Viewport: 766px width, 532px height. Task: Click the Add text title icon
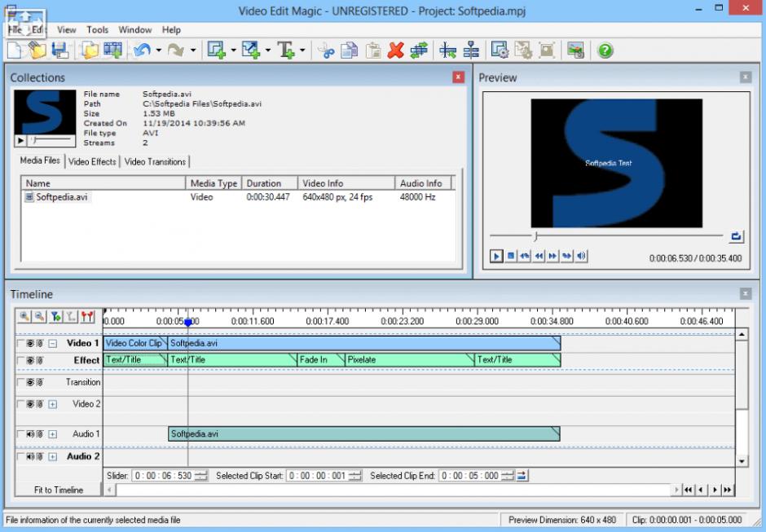click(x=286, y=51)
